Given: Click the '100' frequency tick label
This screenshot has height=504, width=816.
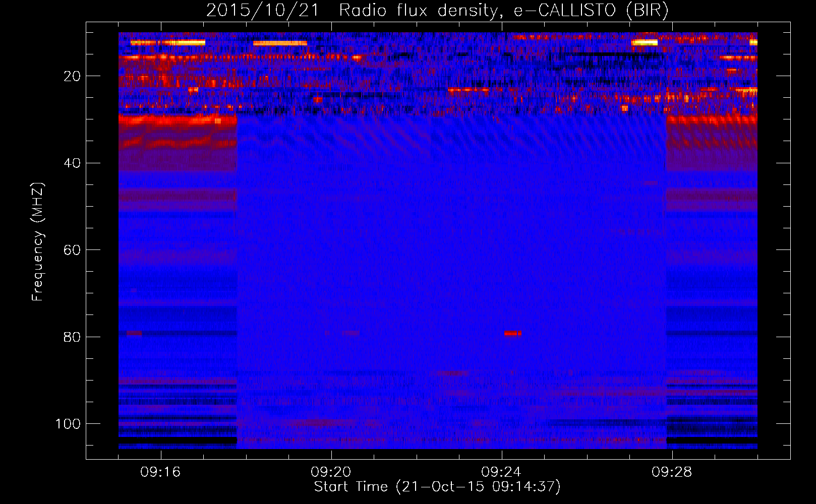Looking at the screenshot, I should pos(68,424).
